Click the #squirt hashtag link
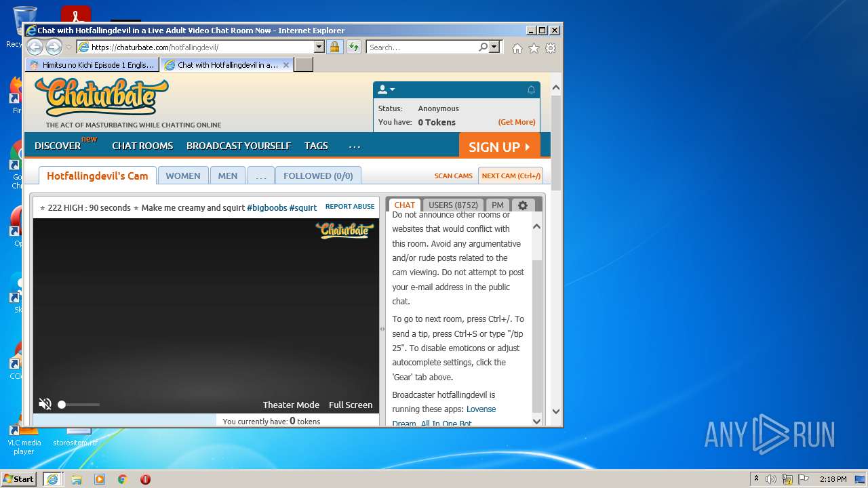This screenshot has width=868, height=488. [x=303, y=208]
